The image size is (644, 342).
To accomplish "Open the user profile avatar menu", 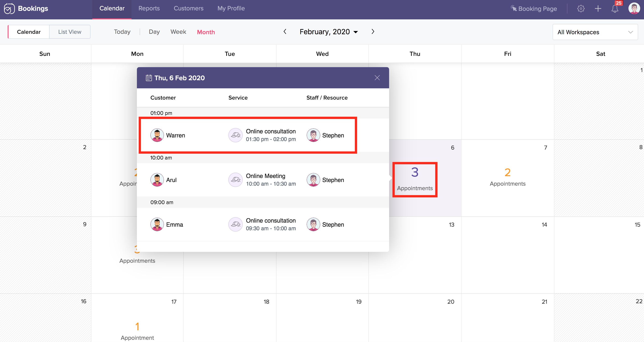I will (x=634, y=9).
